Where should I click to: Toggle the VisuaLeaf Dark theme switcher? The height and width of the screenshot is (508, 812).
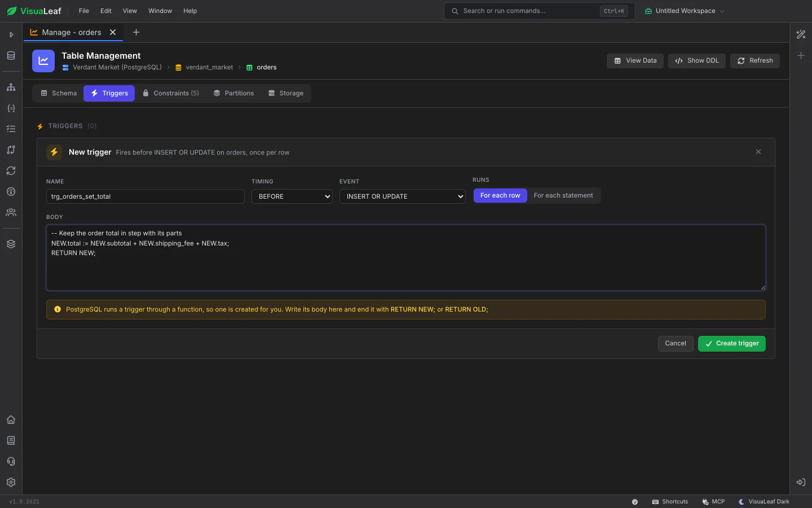coord(764,502)
